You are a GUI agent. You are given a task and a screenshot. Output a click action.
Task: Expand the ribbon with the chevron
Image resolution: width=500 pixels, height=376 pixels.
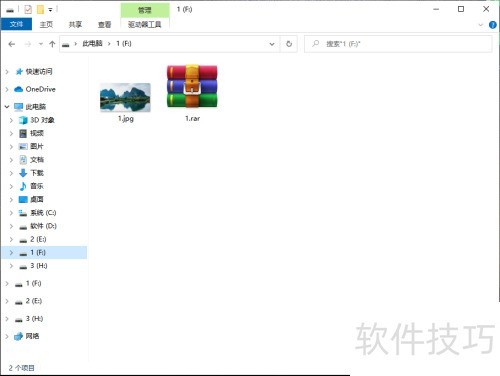click(480, 25)
